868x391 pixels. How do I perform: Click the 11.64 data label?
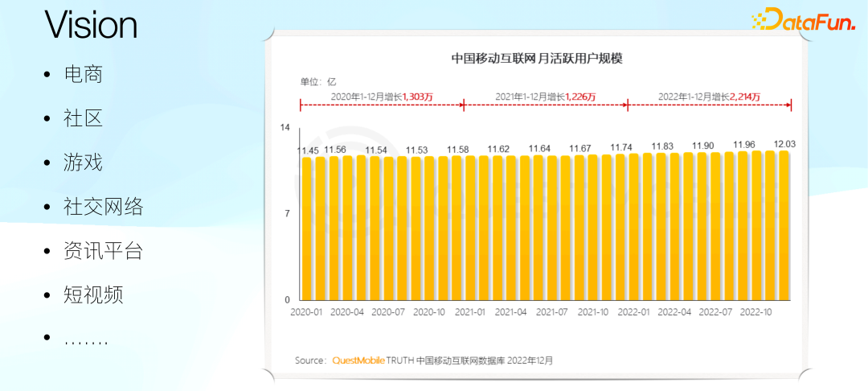540,148
